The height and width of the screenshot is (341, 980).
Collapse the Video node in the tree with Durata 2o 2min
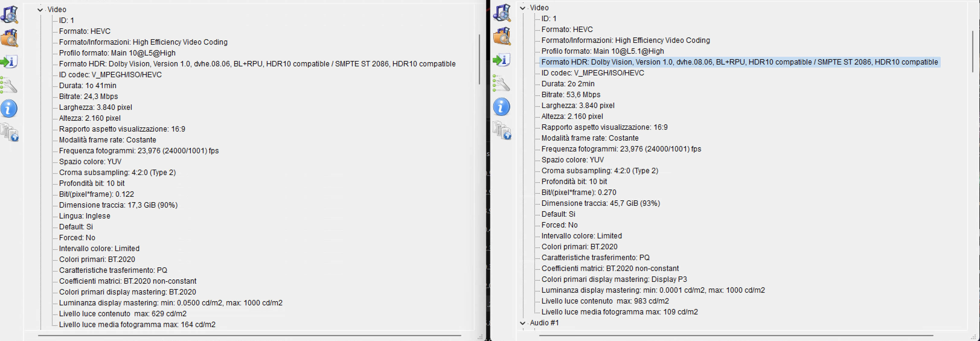point(523,8)
